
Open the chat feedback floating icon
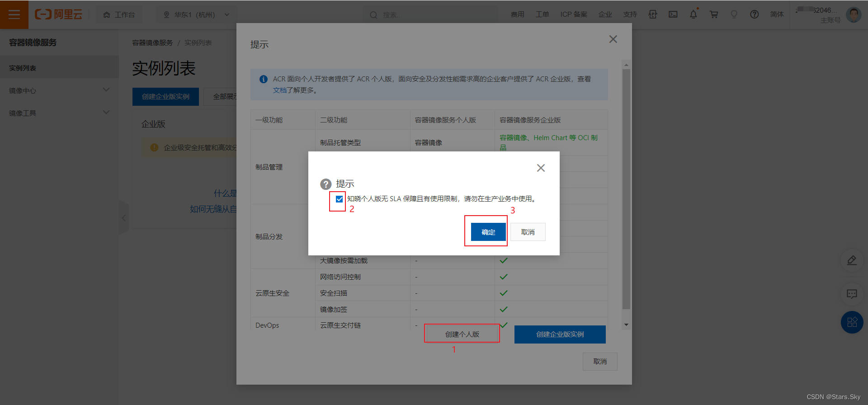pos(852,295)
